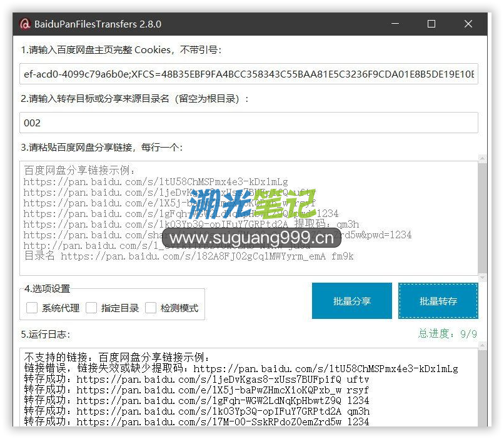The image size is (504, 439).
Task: Click the share links scrollbar up arrow
Action: (x=482, y=158)
